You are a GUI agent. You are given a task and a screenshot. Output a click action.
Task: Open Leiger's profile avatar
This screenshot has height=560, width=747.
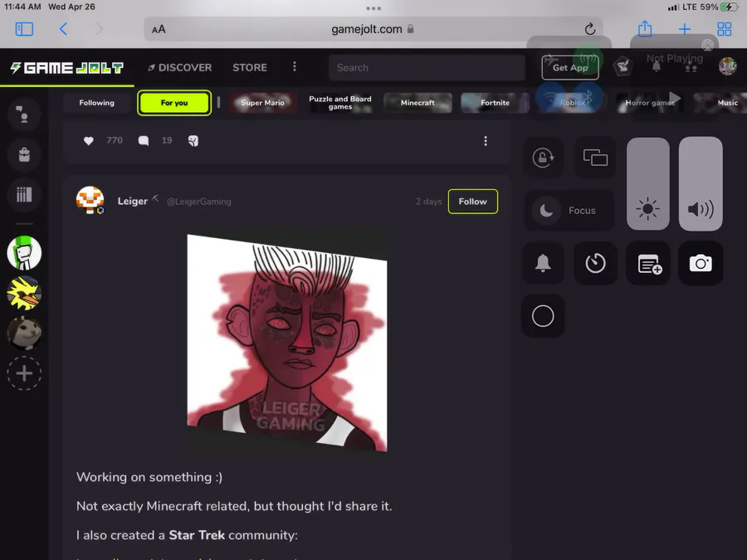[90, 201]
